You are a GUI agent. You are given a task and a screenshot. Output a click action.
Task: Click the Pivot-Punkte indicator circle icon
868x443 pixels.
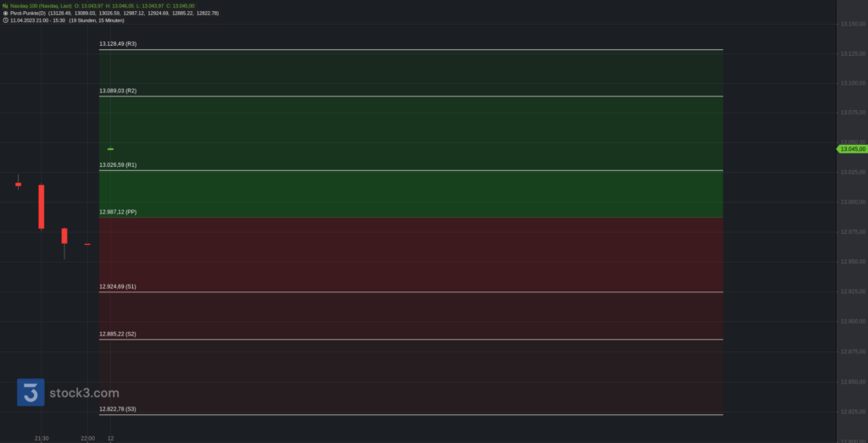5,13
